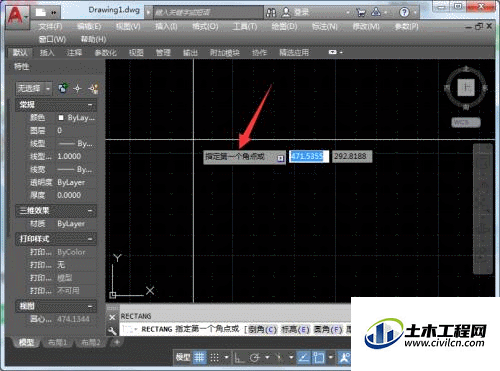Choose the 圆角(F) fillet command option
This screenshot has width=500, height=371.
click(328, 330)
